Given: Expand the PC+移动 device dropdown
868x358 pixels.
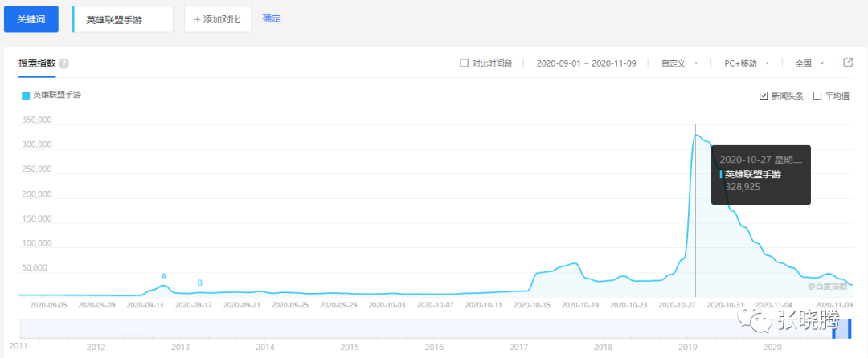Looking at the screenshot, I should coord(747,63).
